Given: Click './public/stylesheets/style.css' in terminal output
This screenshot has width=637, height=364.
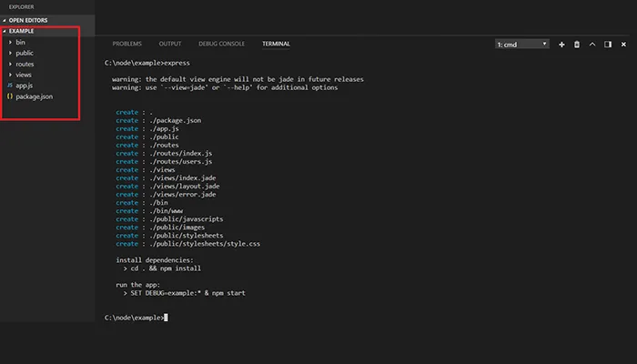Looking at the screenshot, I should click(205, 244).
